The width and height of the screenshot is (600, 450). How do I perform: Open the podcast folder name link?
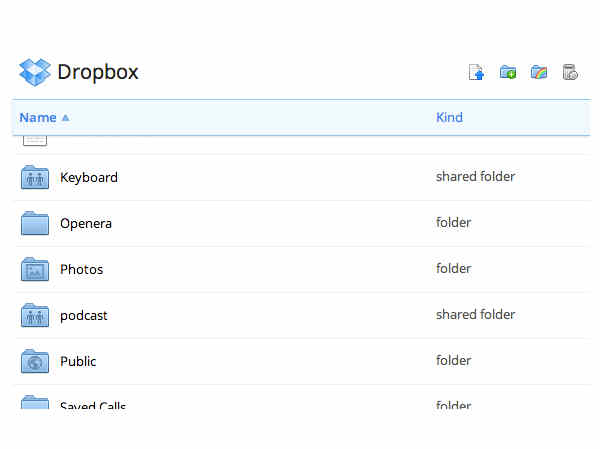(84, 315)
